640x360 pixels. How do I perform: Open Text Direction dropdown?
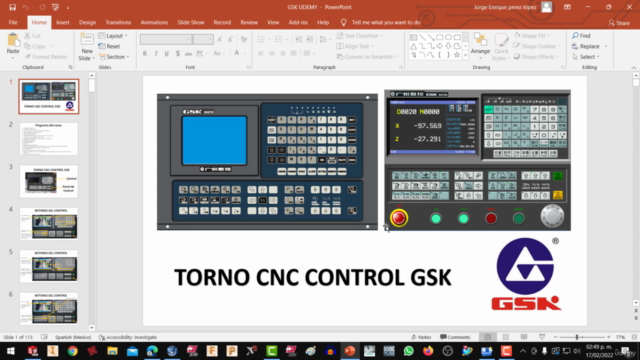[360, 36]
